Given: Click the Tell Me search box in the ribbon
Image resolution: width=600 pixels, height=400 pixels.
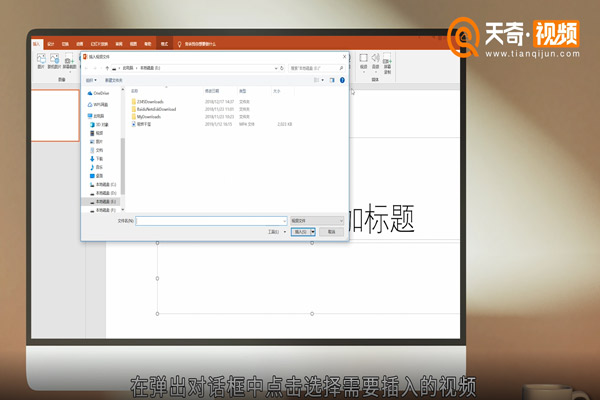Looking at the screenshot, I should (197, 44).
